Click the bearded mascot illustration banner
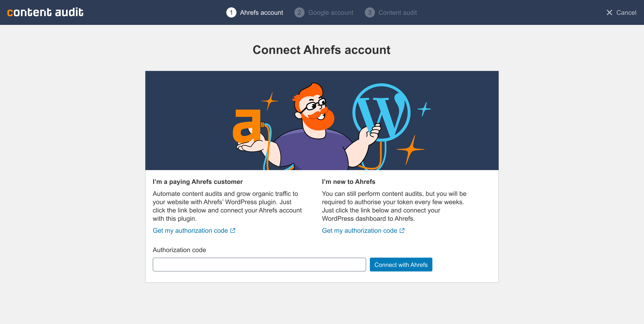 click(322, 121)
